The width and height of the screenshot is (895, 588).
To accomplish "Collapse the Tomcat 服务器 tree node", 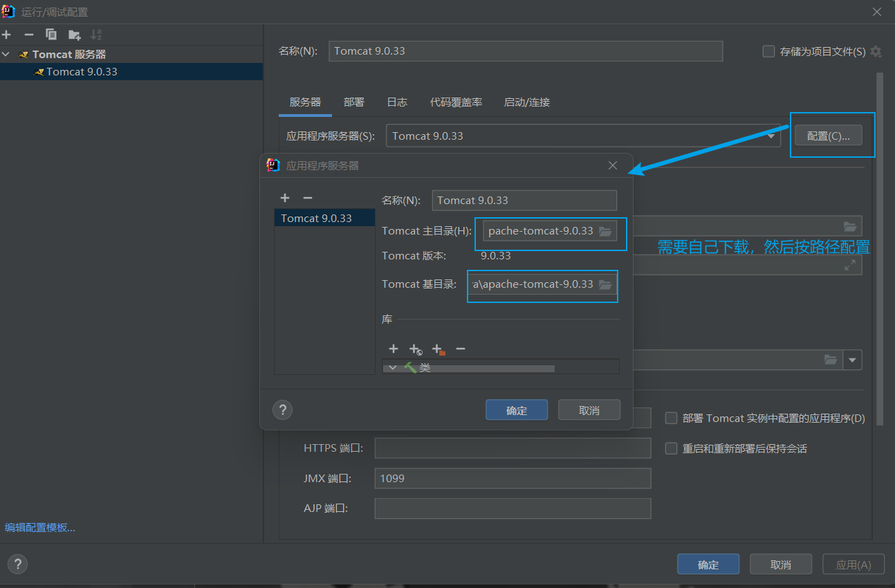I will [6, 54].
